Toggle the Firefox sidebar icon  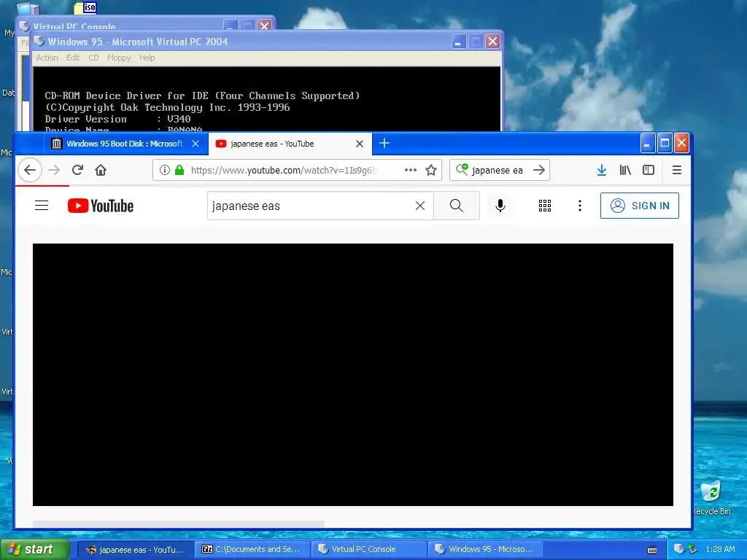click(x=649, y=170)
